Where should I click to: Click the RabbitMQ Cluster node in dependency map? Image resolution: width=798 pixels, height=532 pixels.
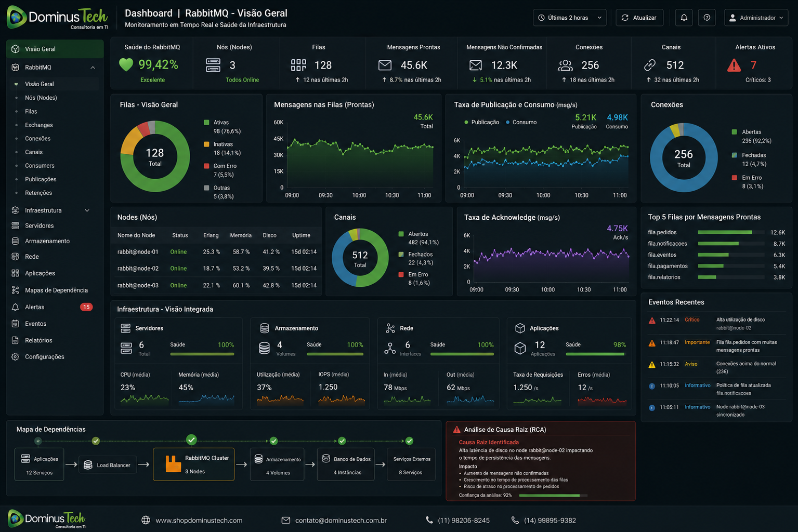[193, 464]
